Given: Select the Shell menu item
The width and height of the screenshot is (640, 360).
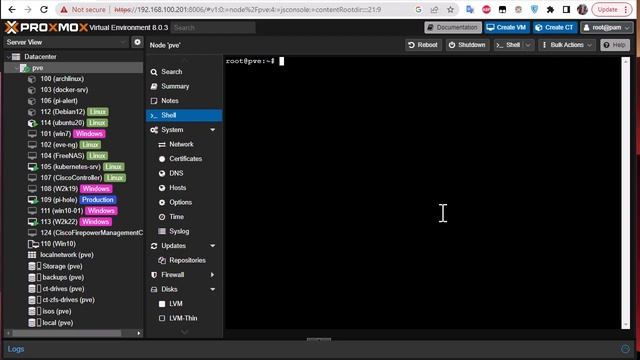Looking at the screenshot, I should (184, 116).
